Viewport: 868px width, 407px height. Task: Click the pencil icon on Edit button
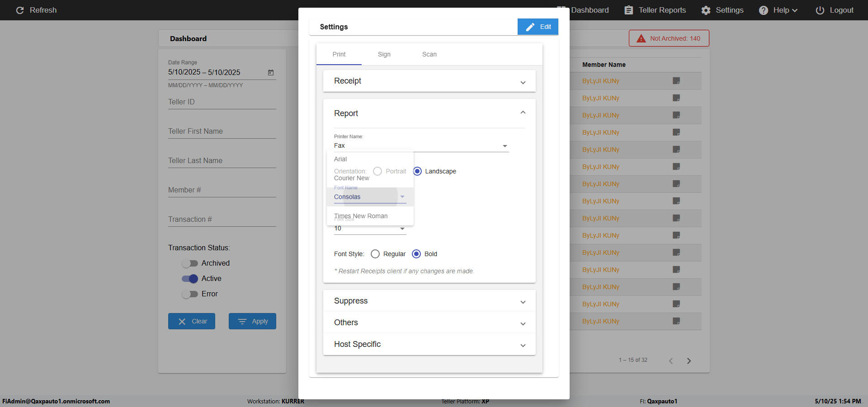click(x=530, y=27)
